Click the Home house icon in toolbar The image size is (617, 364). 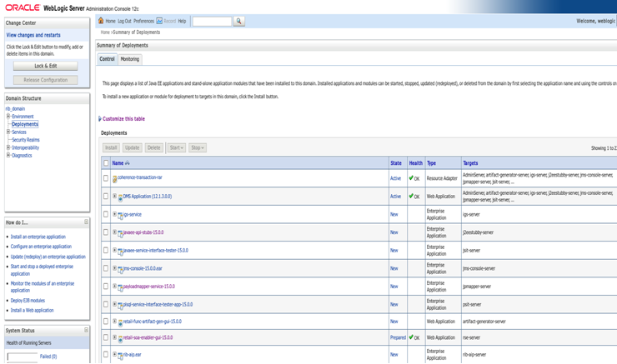(x=101, y=21)
